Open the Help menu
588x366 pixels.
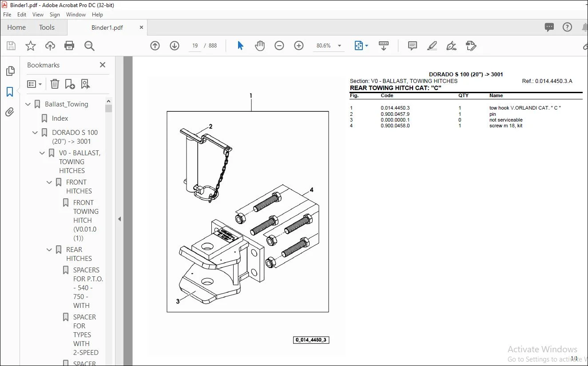(x=97, y=15)
